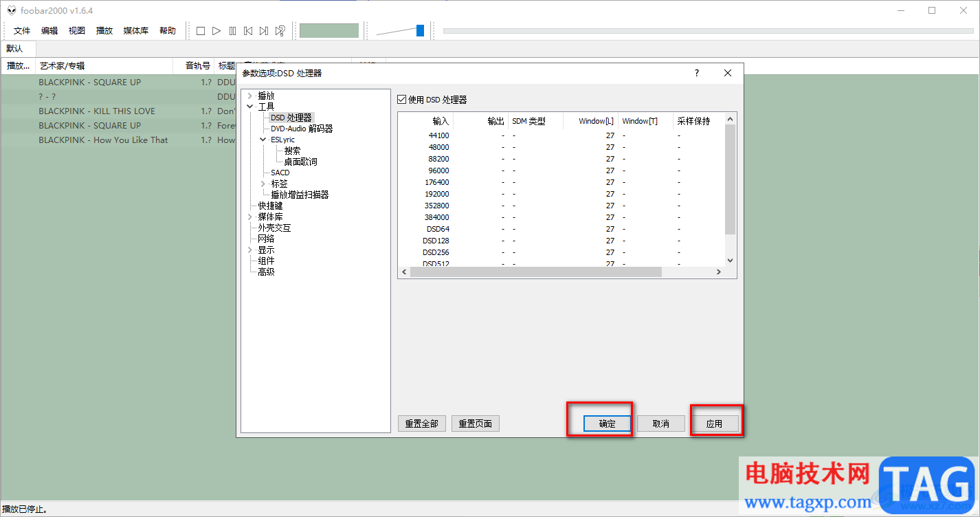Select 组件 in the tree
The height and width of the screenshot is (517, 980).
tap(266, 261)
